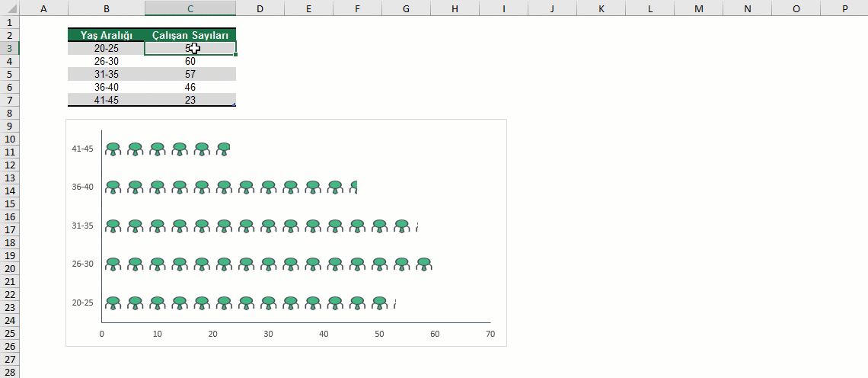The image size is (868, 378).
Task: Select row 16 header
Action: click(x=9, y=216)
